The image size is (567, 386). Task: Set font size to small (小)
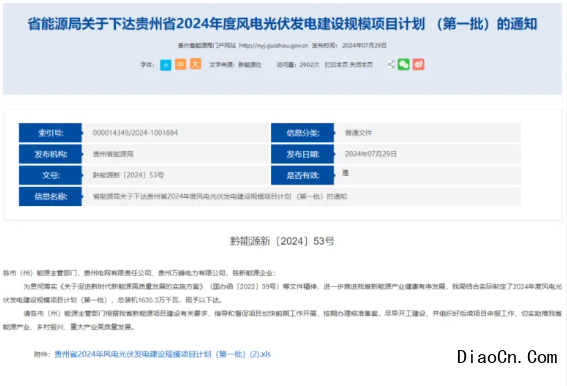point(166,65)
